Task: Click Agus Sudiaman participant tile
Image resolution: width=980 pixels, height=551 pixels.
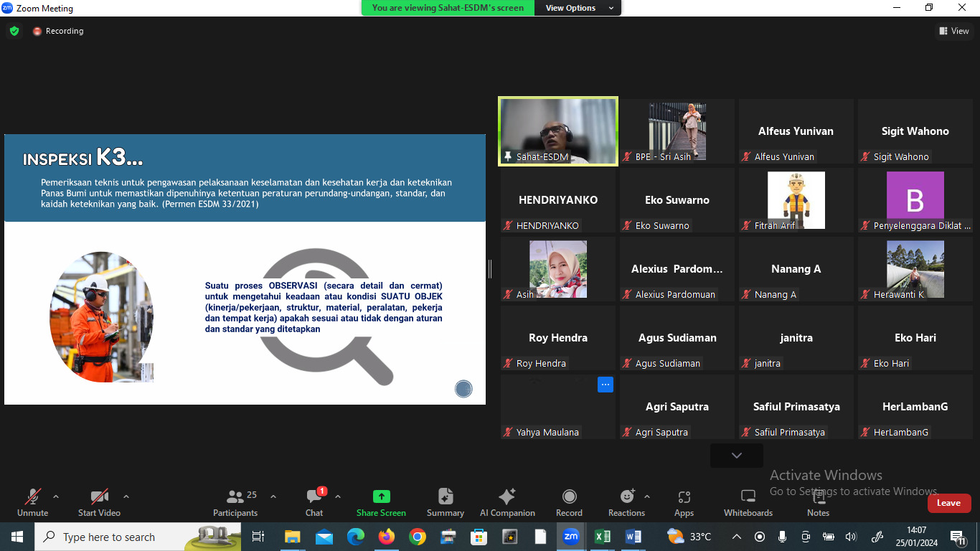Action: 677,338
